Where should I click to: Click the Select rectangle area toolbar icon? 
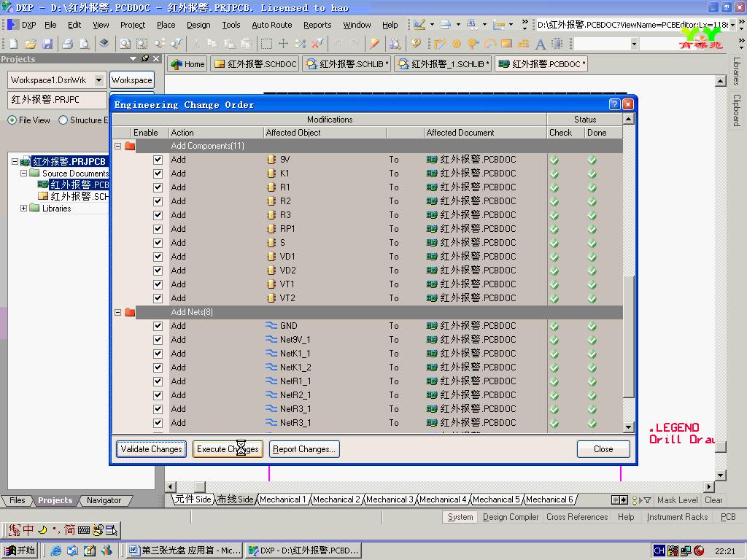[x=266, y=44]
